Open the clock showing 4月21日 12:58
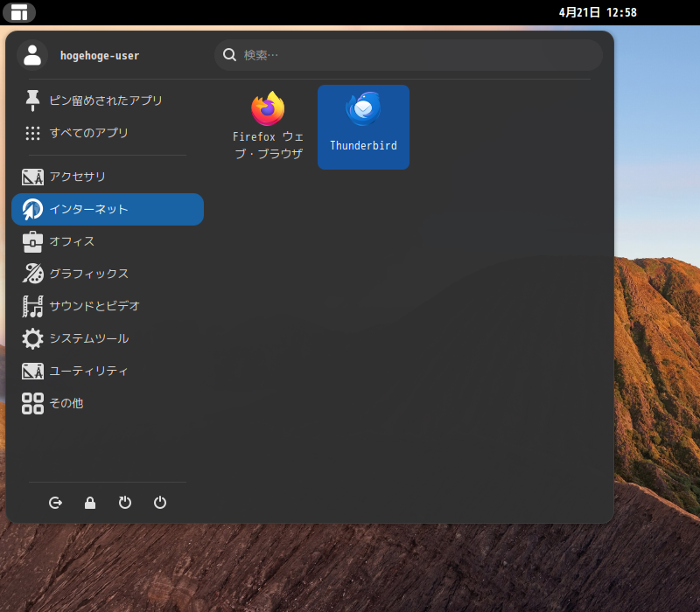The height and width of the screenshot is (612, 700). point(598,12)
